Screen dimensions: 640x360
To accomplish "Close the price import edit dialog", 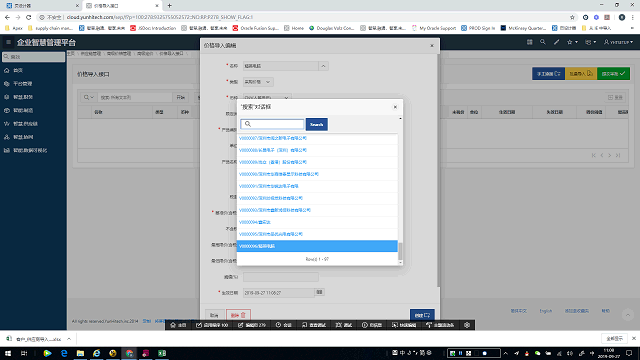I will [432, 45].
